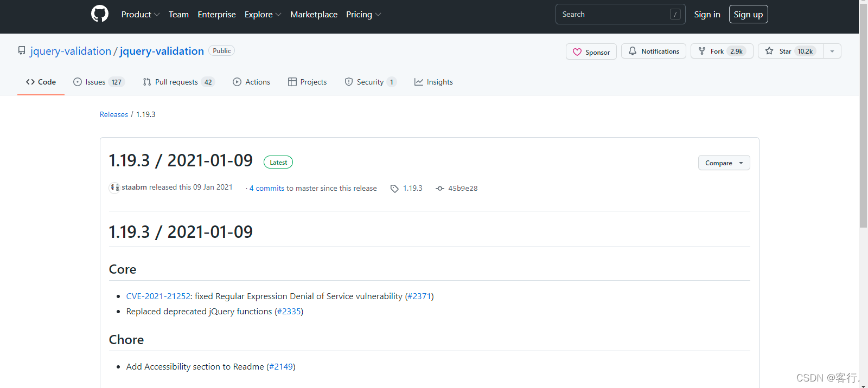
Task: Click the Latest release badge
Action: [278, 162]
